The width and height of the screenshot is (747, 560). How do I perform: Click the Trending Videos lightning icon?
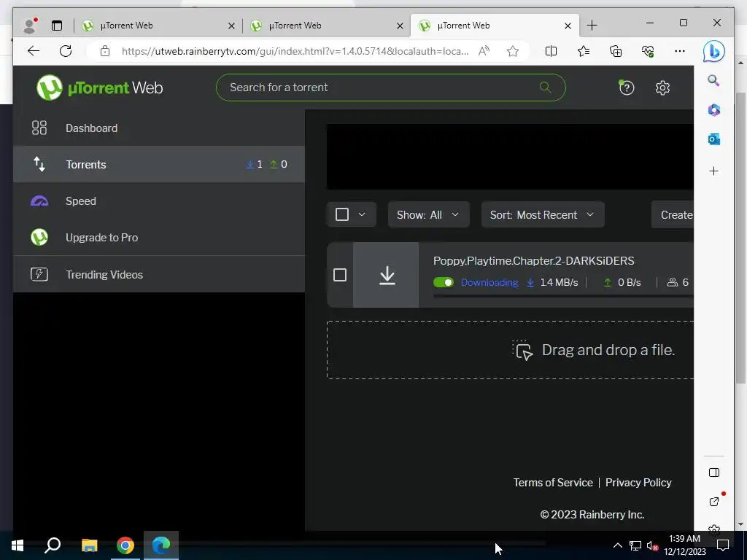pos(39,274)
